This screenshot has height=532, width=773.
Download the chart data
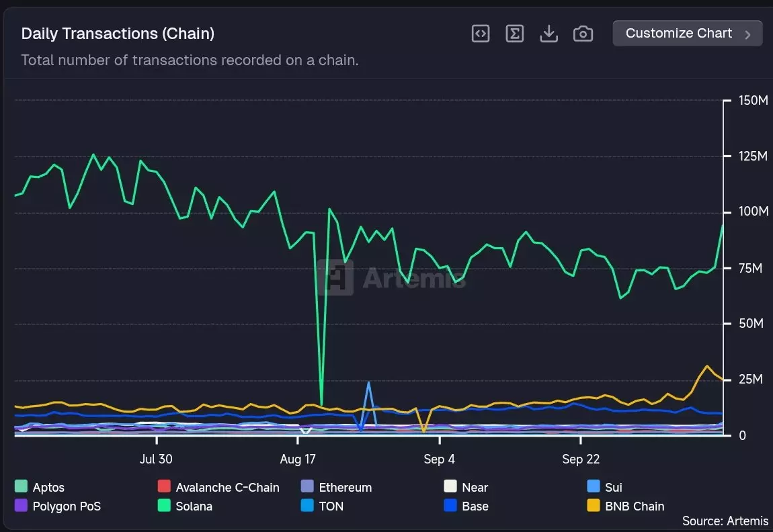point(549,34)
